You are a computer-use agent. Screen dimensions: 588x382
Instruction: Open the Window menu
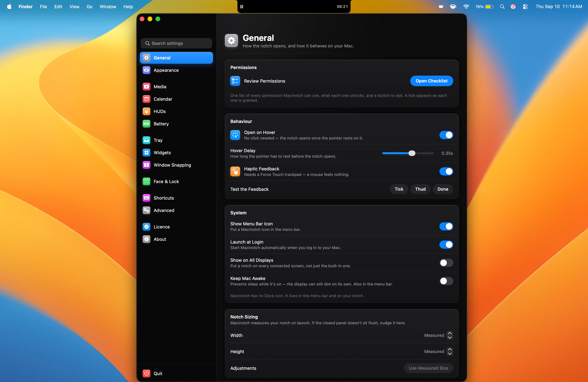coord(108,7)
